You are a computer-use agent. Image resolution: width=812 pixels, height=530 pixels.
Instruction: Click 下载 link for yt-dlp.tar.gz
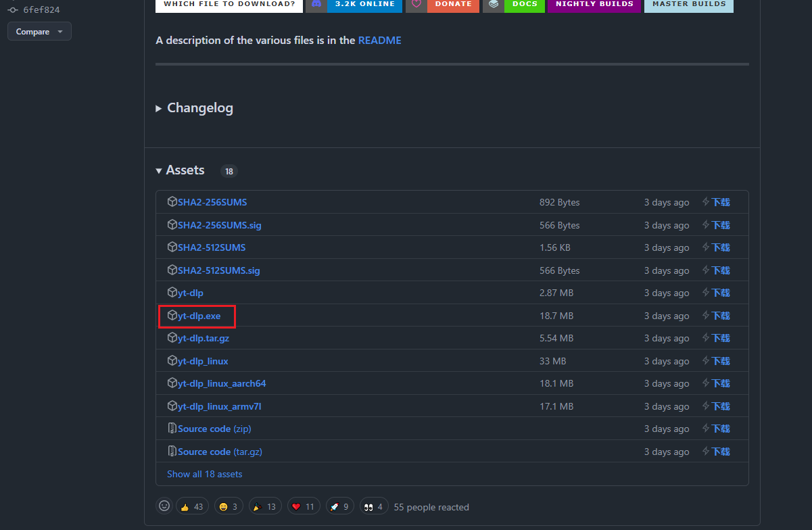(x=721, y=338)
